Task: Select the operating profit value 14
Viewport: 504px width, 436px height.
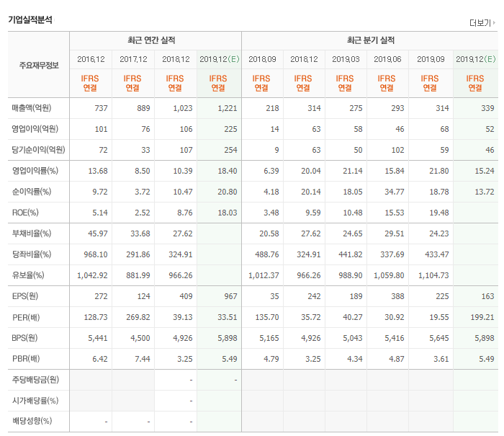Action: coord(274,129)
